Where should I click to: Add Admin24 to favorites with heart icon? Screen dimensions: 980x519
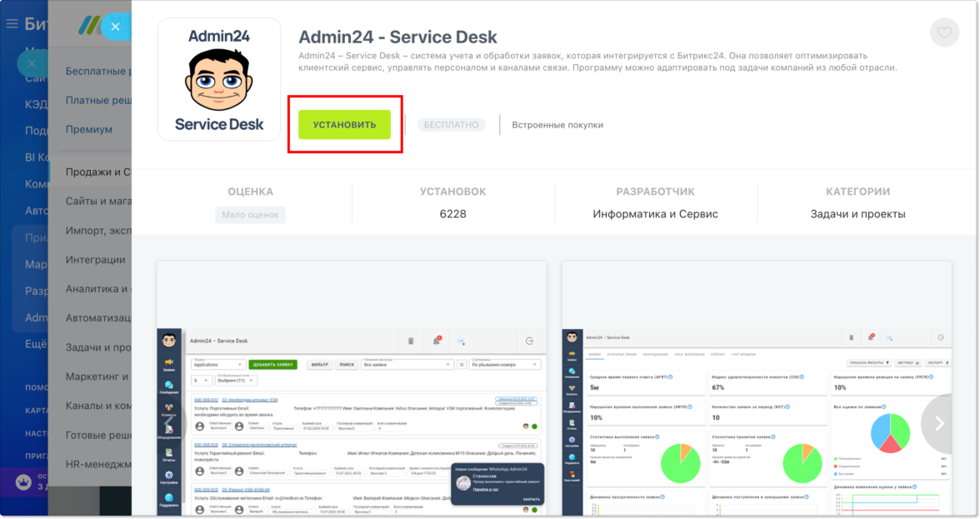pos(943,32)
